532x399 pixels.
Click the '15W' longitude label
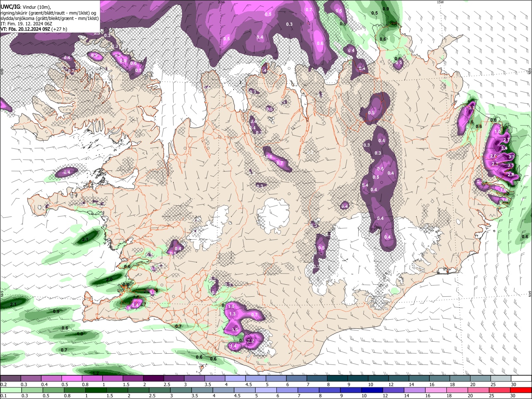pyautogui.click(x=440, y=2)
